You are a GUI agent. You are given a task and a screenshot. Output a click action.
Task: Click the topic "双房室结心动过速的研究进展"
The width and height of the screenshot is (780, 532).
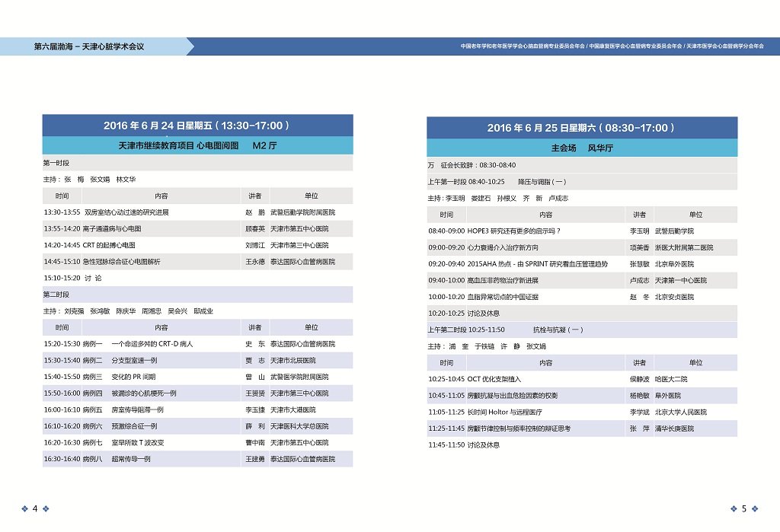tap(126, 212)
